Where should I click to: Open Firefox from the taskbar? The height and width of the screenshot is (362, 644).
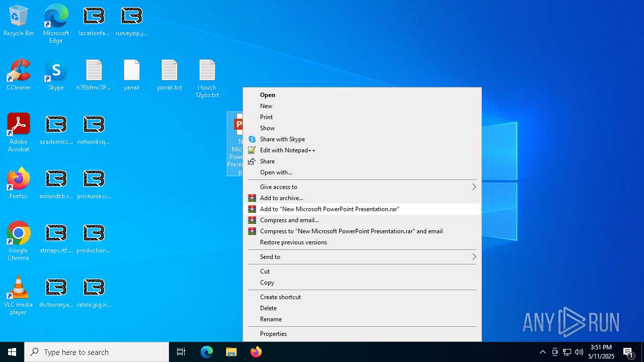(256, 352)
